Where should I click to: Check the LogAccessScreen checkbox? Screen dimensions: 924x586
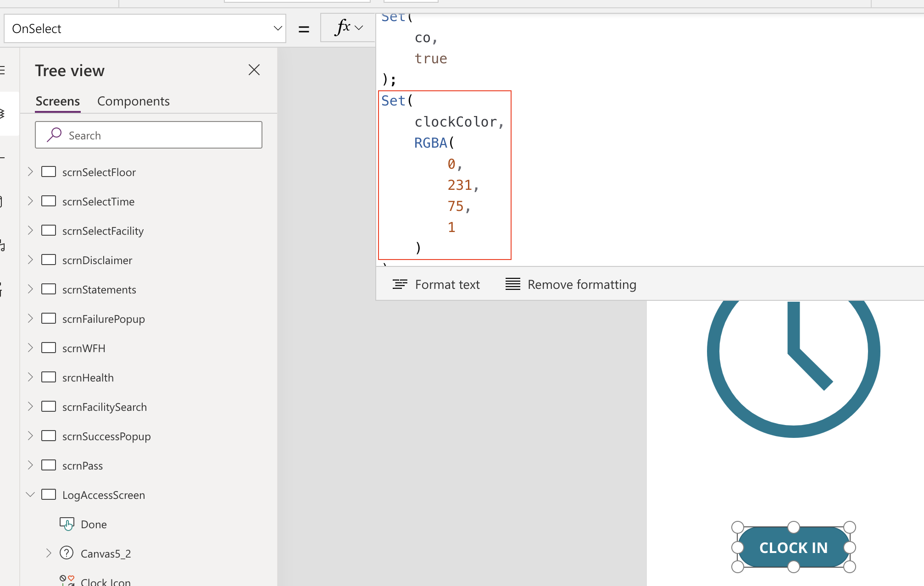(x=49, y=494)
